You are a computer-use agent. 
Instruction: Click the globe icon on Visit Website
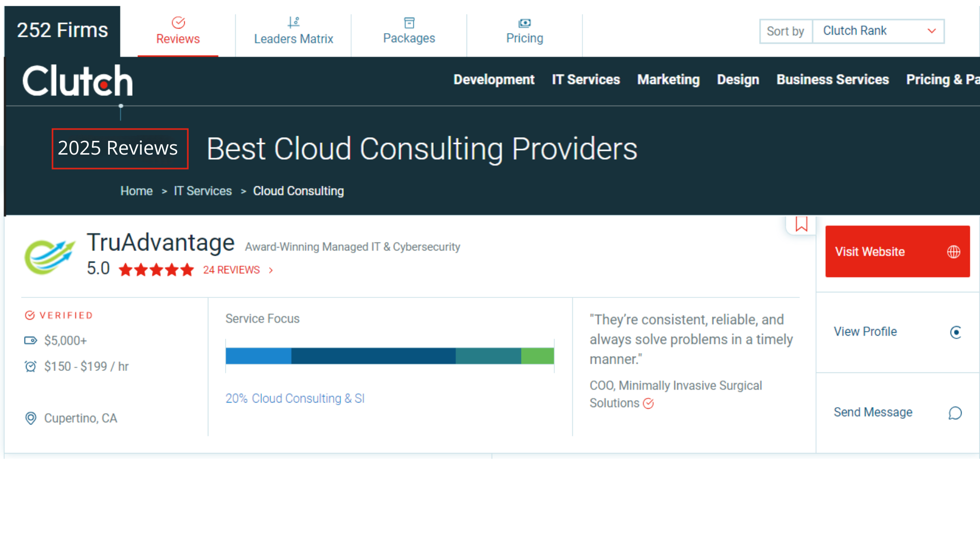(953, 252)
